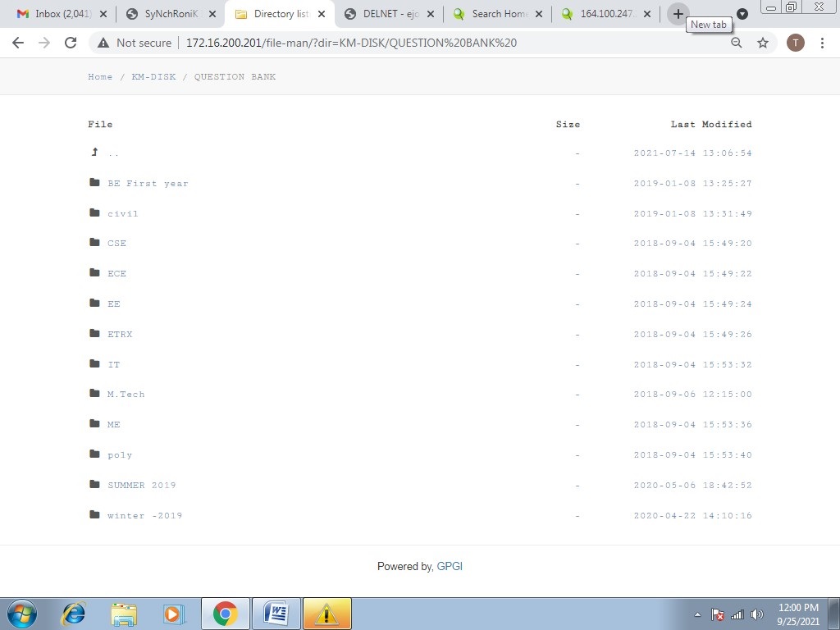Go back using the browser back arrow
The width and height of the screenshot is (840, 630).
pos(18,43)
